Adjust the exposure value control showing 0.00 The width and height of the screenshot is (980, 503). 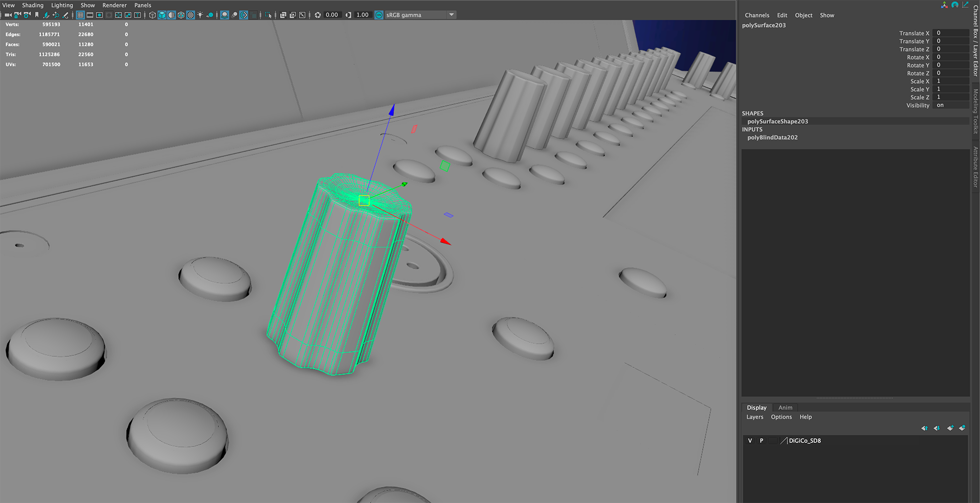332,15
